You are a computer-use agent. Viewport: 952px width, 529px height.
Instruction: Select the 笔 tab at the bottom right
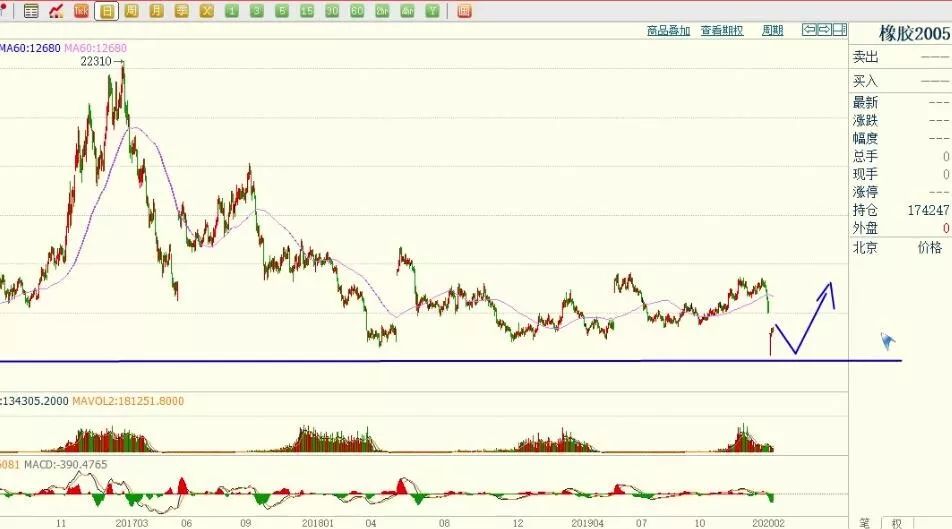pyautogui.click(x=865, y=523)
